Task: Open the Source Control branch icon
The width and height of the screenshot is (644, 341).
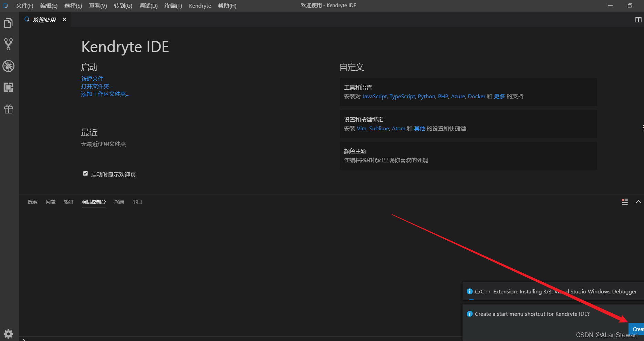Action: [x=8, y=44]
